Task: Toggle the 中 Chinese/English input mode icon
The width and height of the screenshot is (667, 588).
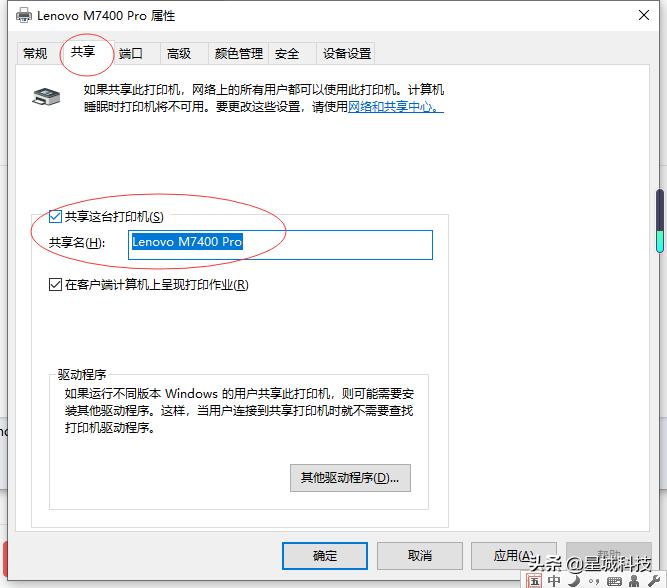Action: (x=554, y=581)
